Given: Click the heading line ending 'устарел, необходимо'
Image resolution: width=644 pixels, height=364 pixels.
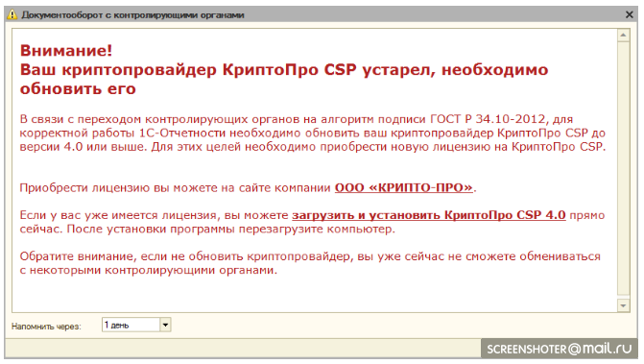Looking at the screenshot, I should point(284,70).
